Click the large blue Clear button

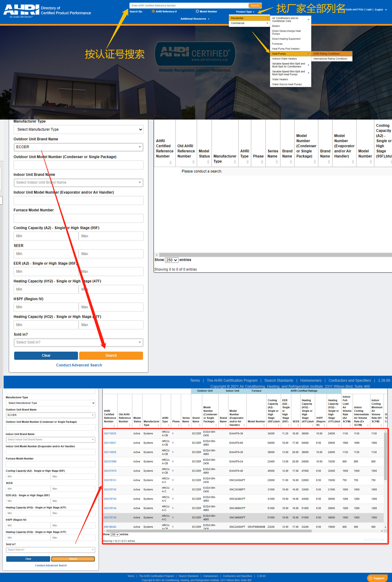point(46,356)
